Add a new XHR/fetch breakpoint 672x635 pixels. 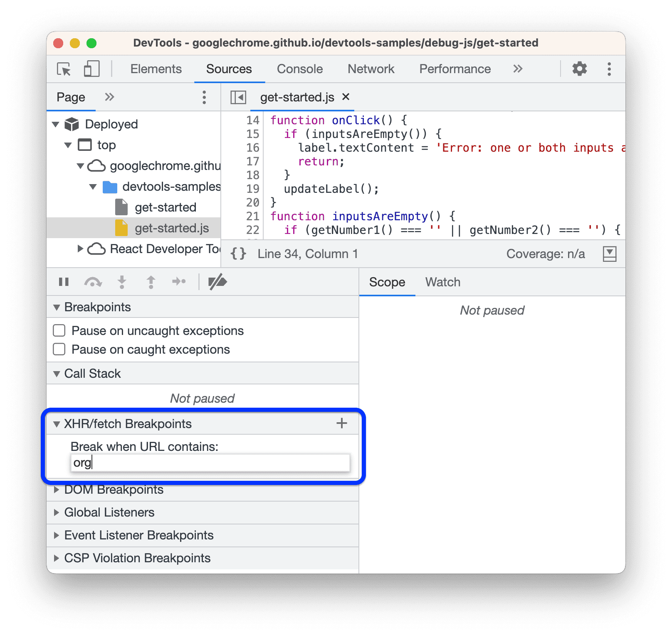(341, 423)
